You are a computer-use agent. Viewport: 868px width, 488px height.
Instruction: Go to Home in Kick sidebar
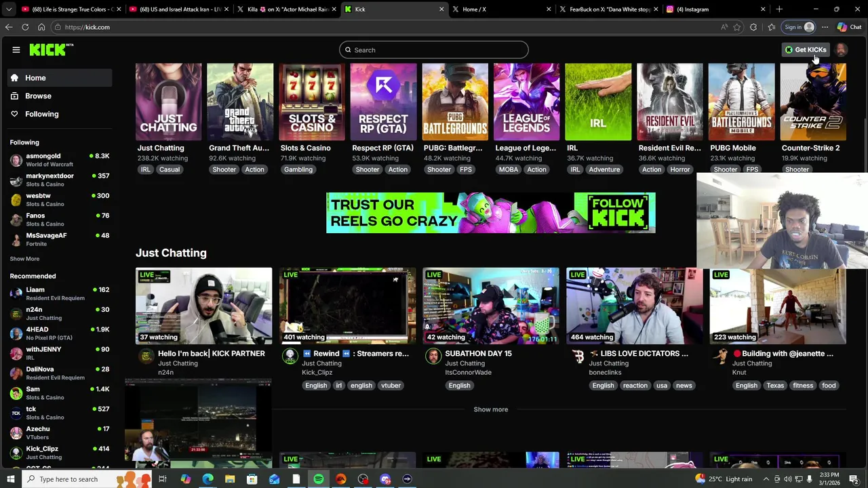pos(60,78)
